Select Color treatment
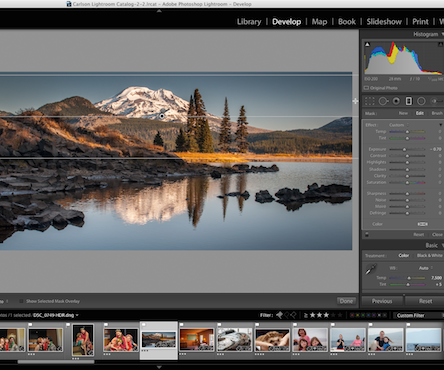 pos(403,255)
